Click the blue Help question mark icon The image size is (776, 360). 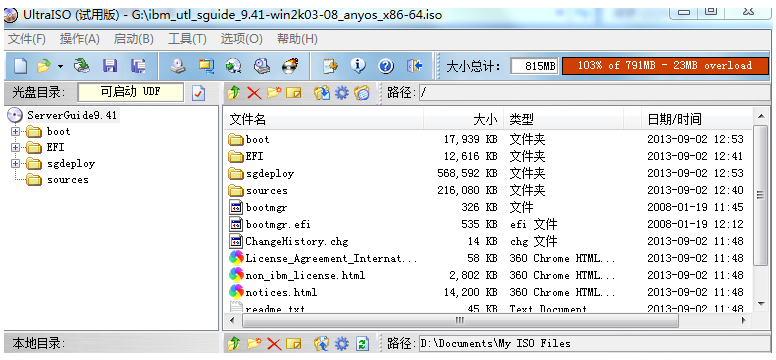click(386, 65)
